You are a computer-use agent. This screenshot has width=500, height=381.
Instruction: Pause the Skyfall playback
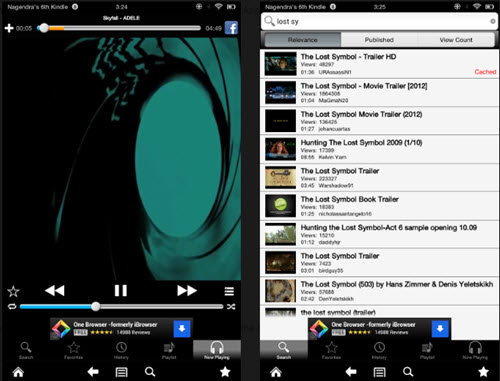coord(121,290)
